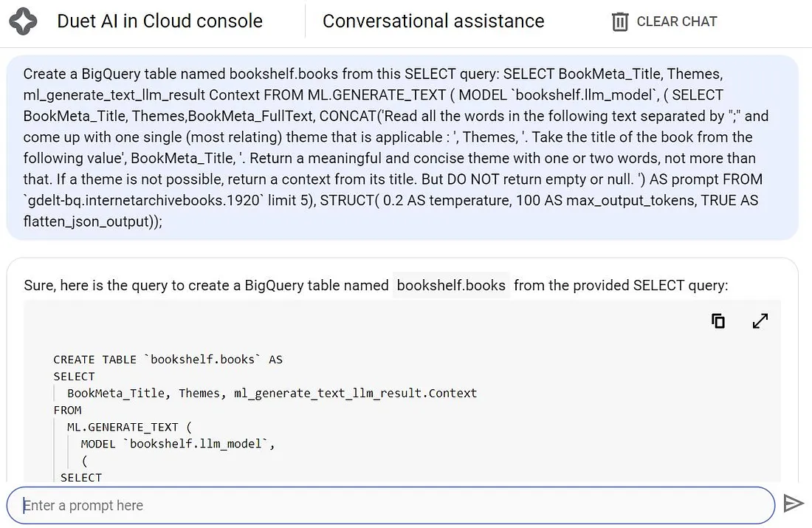Click the MODEL 'bookshelf.llm_model' code line
This screenshot has width=812, height=528.
click(177, 444)
